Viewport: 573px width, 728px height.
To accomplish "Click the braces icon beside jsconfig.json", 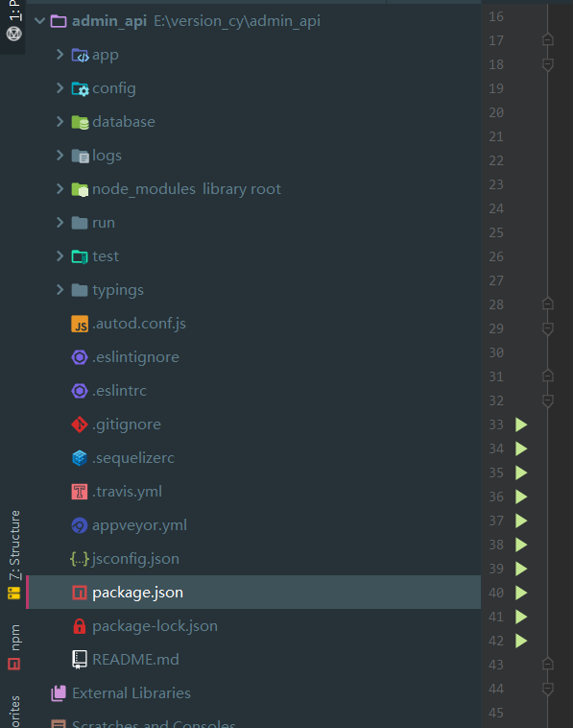I will tap(80, 559).
